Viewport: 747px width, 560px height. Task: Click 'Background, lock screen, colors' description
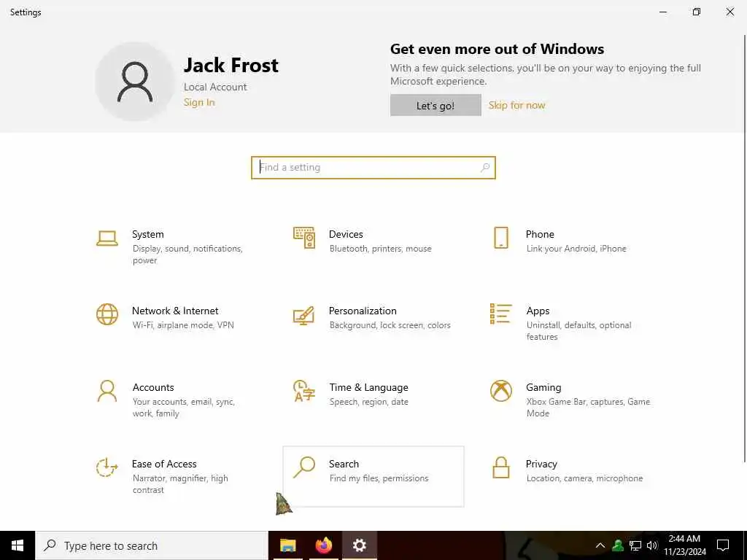(390, 325)
